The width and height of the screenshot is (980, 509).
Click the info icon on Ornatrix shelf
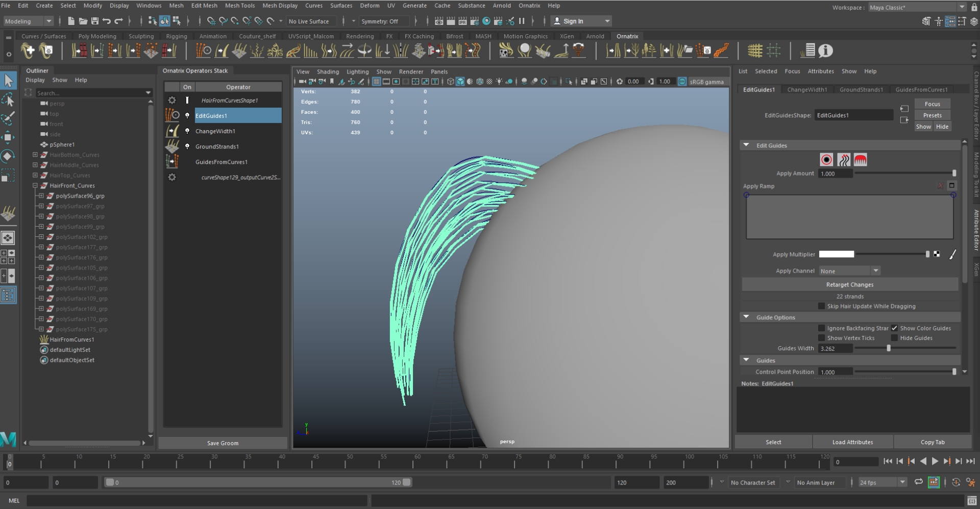click(825, 51)
